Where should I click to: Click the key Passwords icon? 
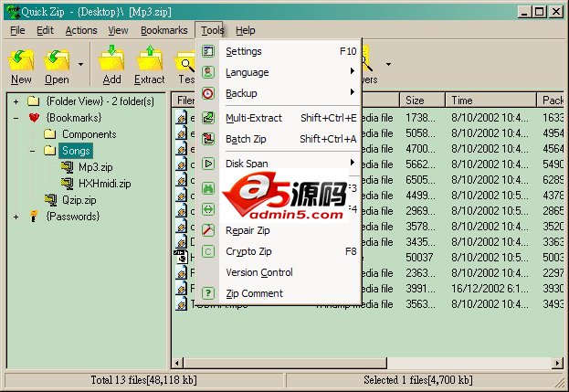pyautogui.click(x=34, y=216)
